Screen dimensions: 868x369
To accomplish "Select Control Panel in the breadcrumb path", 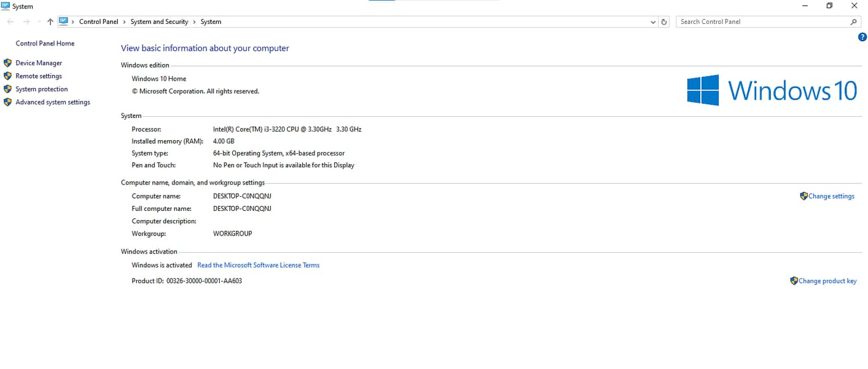I will 98,22.
